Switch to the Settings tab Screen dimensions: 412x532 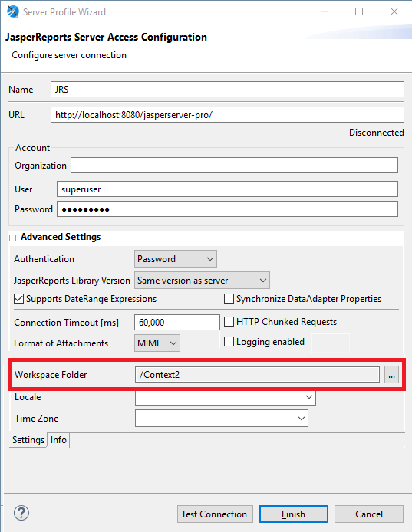pos(28,440)
